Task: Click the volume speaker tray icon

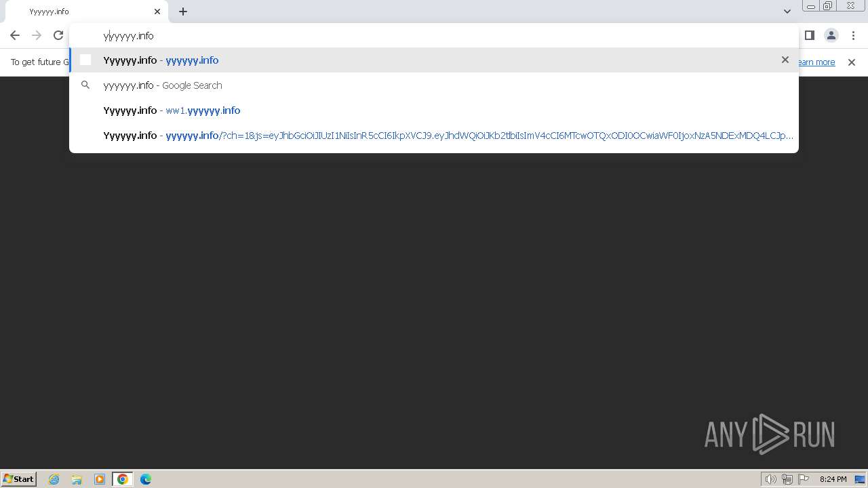Action: tap(770, 479)
